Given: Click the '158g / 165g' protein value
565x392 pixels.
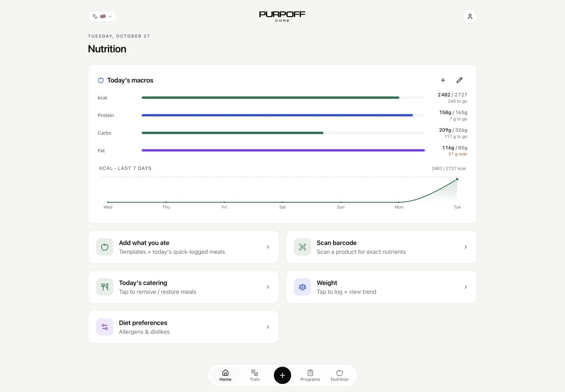Looking at the screenshot, I should (453, 113).
